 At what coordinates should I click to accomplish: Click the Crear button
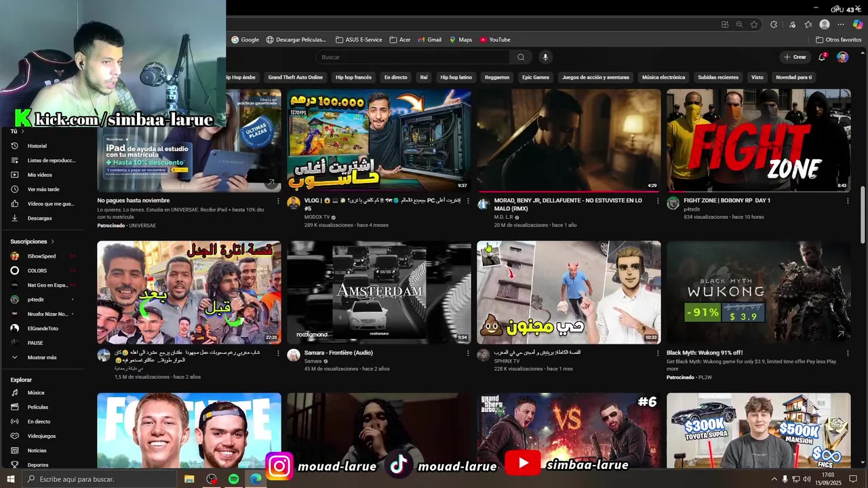(x=795, y=57)
